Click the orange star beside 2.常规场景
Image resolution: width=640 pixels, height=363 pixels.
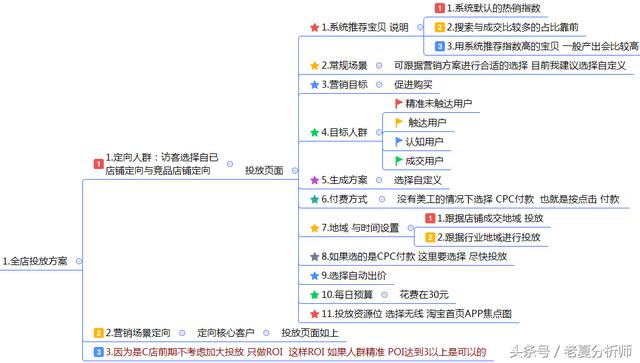click(x=314, y=65)
